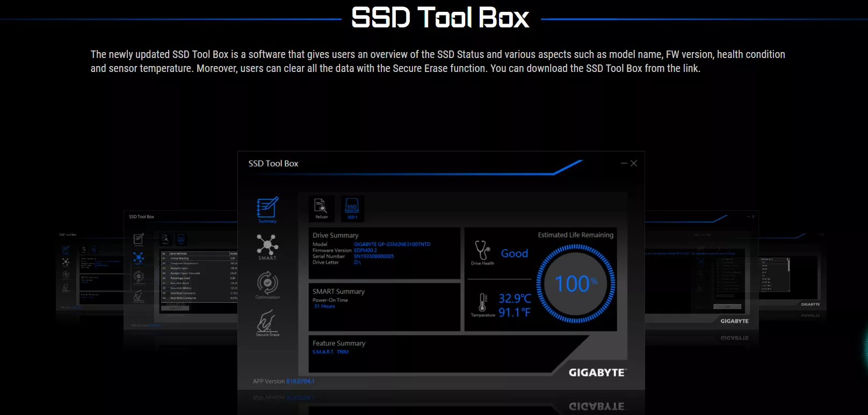
Task: Click the serial number "SN193308000005"
Action: (374, 256)
